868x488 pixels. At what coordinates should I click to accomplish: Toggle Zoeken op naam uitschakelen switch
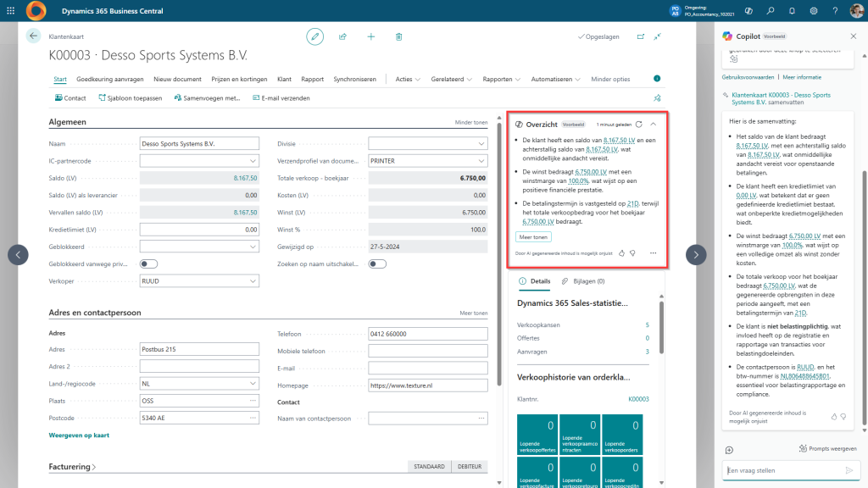377,264
